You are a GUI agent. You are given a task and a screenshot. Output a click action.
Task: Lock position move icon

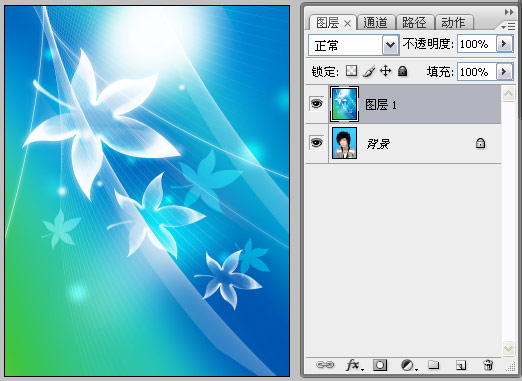coord(386,71)
